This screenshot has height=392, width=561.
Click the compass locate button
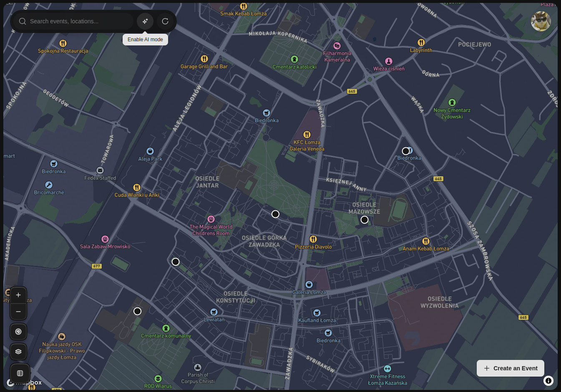(18, 332)
